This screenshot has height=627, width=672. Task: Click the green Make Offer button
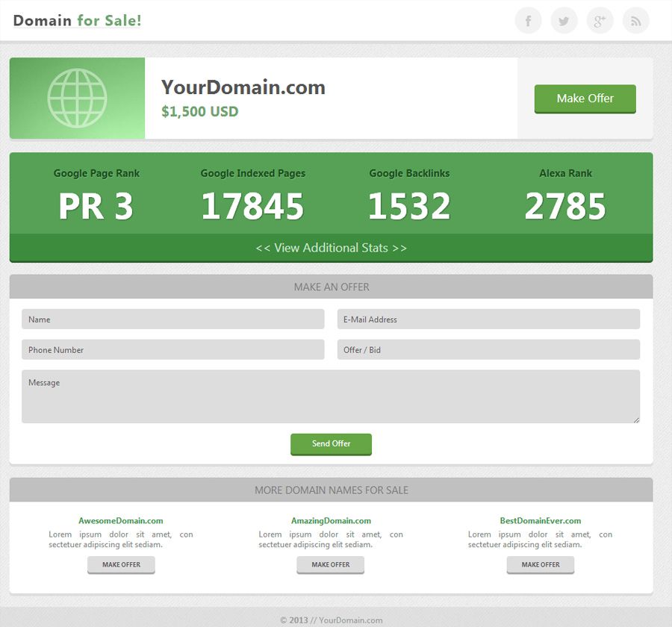pyautogui.click(x=585, y=99)
